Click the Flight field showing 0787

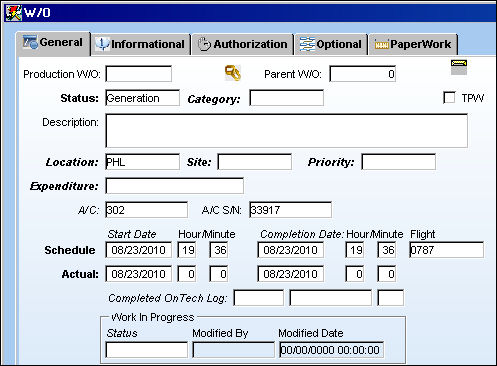tap(446, 250)
